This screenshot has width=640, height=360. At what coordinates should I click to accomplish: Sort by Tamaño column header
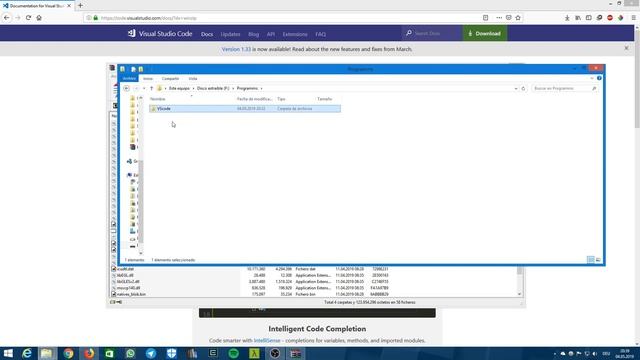(x=324, y=99)
